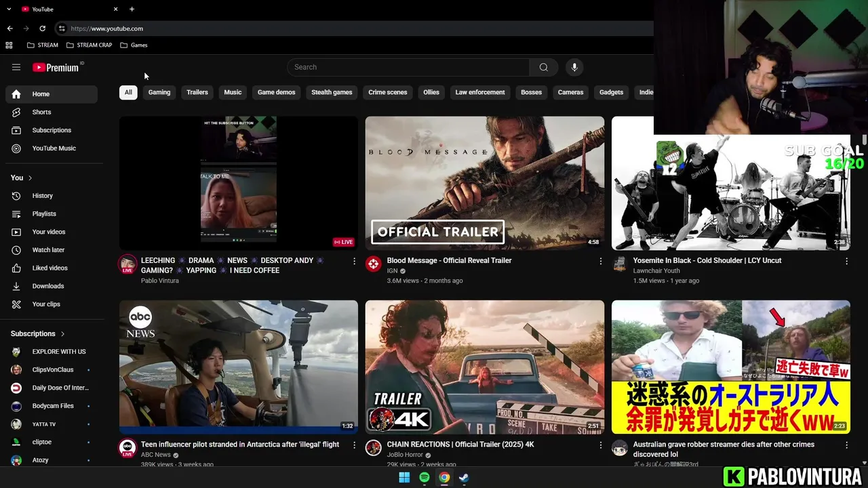This screenshot has height=488, width=868.
Task: Open options menu for LEECHING DRAMA live video
Action: click(x=354, y=261)
